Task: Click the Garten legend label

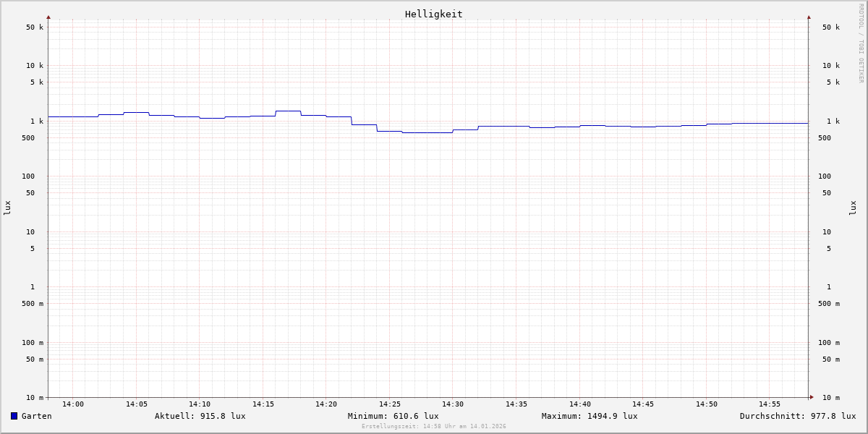Action: pos(36,416)
